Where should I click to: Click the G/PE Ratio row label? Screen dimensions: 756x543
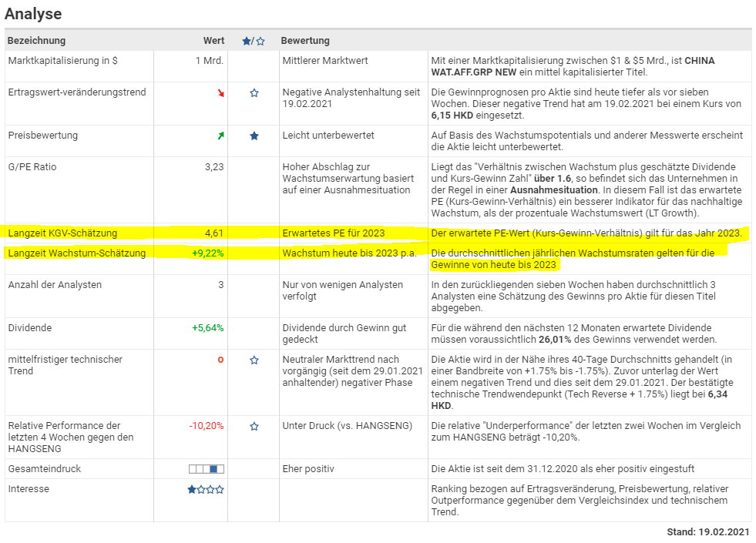pyautogui.click(x=32, y=167)
